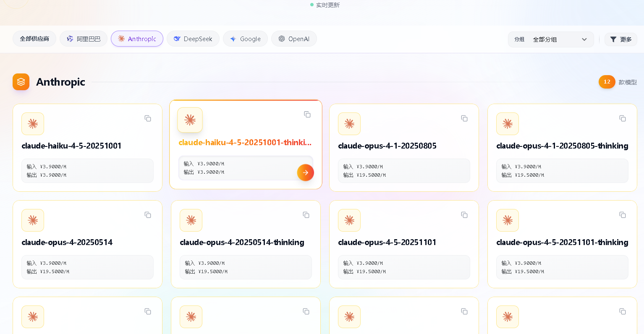
Task: Copy name of claude-opus-4-5-20251101-thinking card
Action: click(623, 215)
